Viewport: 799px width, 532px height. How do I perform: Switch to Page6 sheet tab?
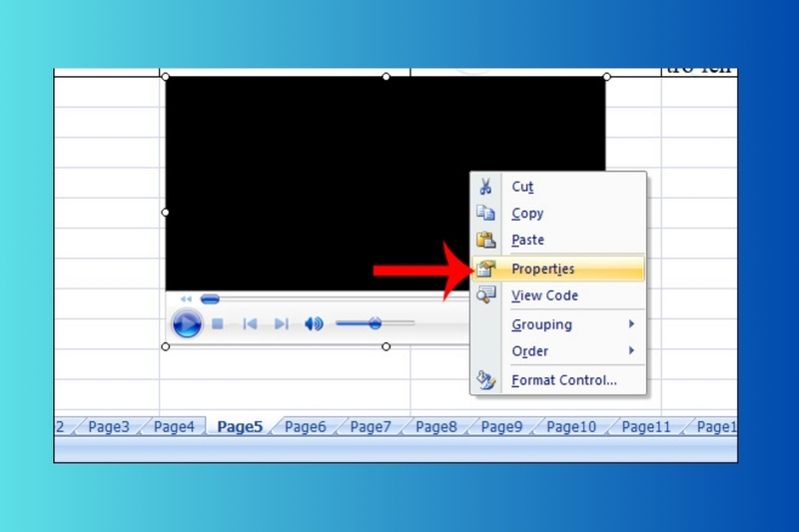tap(306, 426)
